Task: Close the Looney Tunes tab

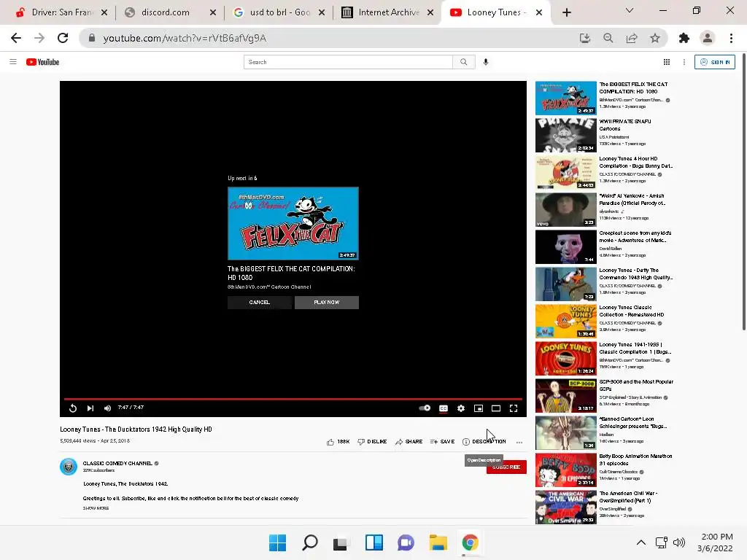Action: [539, 12]
